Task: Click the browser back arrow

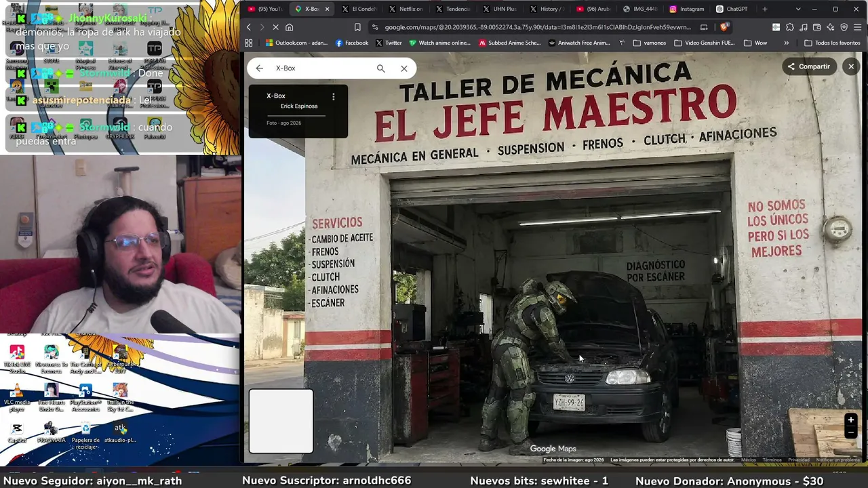Action: pyautogui.click(x=249, y=27)
